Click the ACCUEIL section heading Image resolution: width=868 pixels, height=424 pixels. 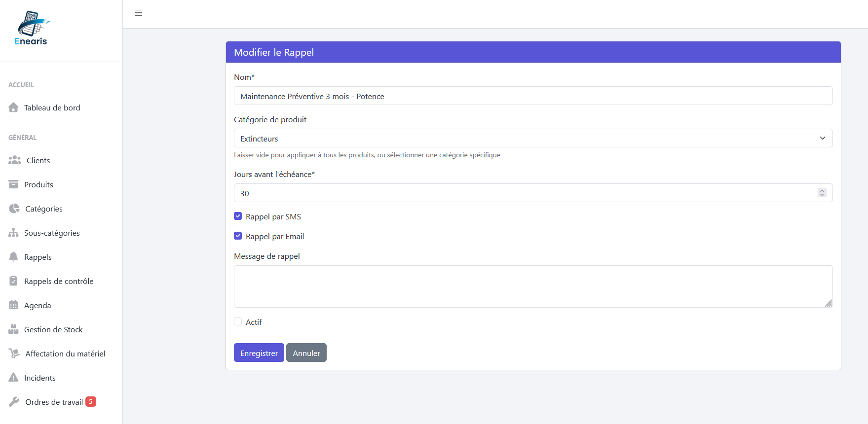pos(21,85)
